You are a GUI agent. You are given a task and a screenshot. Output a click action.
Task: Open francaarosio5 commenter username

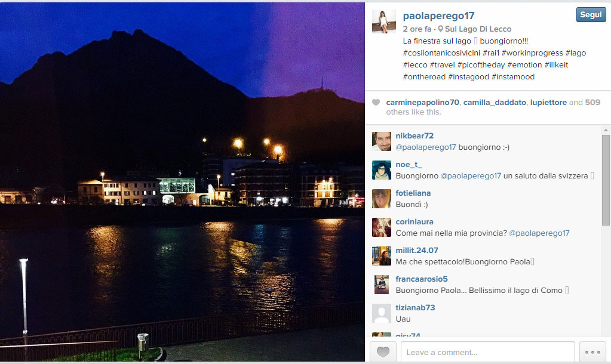pyautogui.click(x=422, y=279)
